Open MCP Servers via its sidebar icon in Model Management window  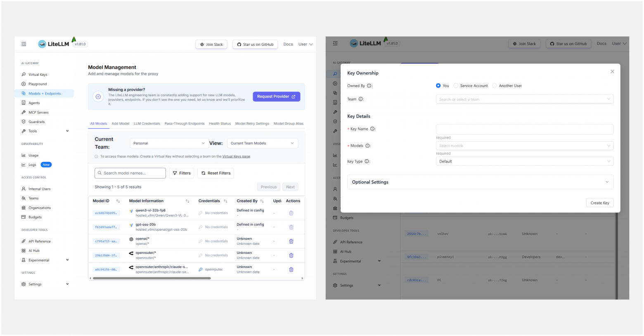pos(24,112)
